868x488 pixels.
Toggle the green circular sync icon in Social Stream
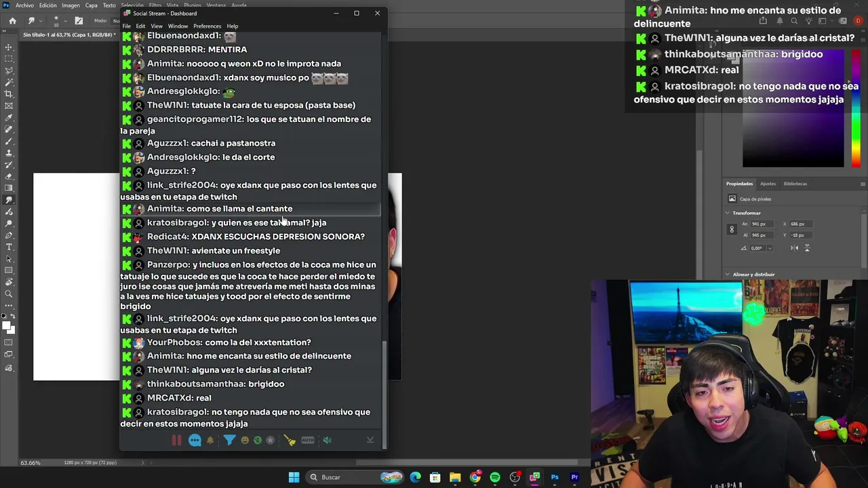pyautogui.click(x=258, y=441)
